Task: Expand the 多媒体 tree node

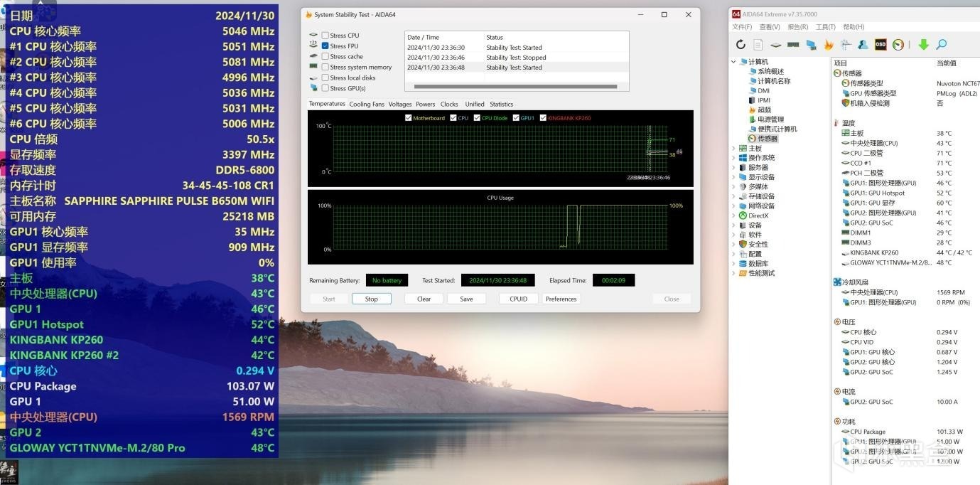Action: pyautogui.click(x=734, y=187)
